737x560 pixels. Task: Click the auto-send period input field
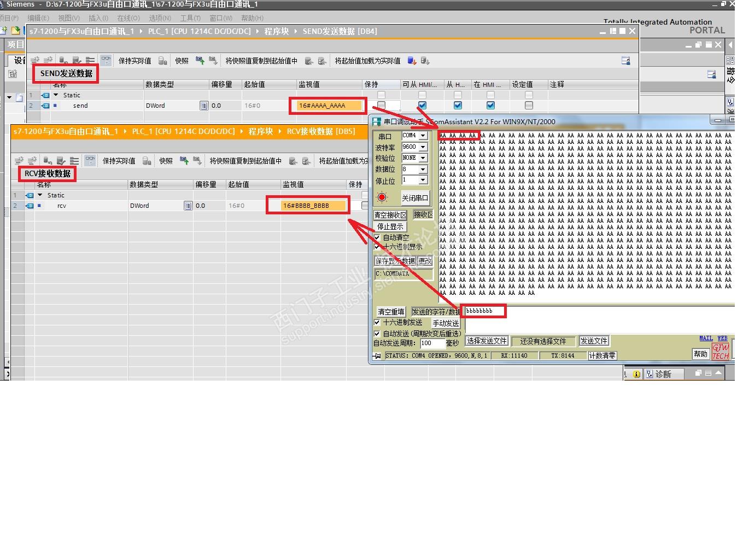pyautogui.click(x=432, y=343)
